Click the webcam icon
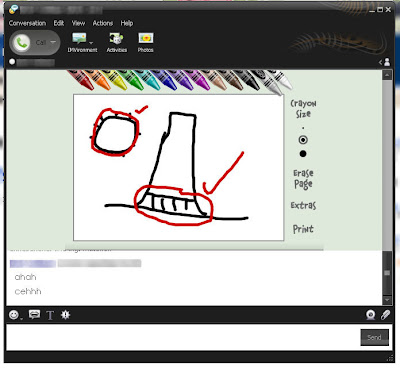Viewport: 400px width, 369px height. 370,315
